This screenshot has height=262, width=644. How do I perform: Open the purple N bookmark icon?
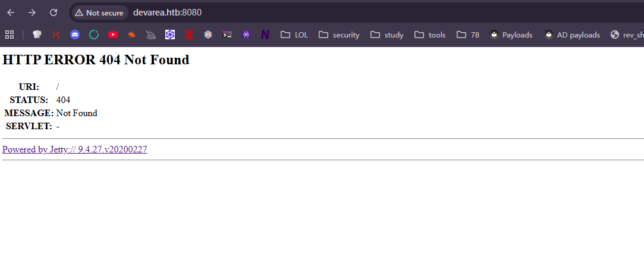pyautogui.click(x=265, y=35)
